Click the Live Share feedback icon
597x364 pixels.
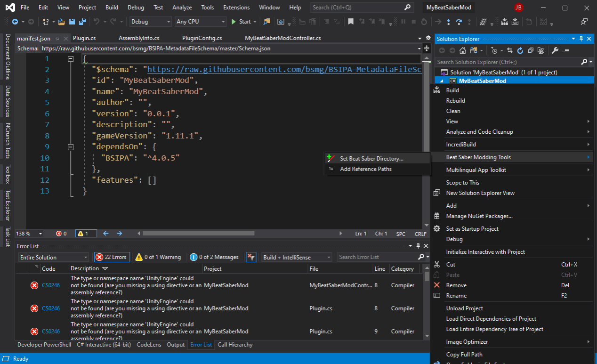tap(584, 22)
